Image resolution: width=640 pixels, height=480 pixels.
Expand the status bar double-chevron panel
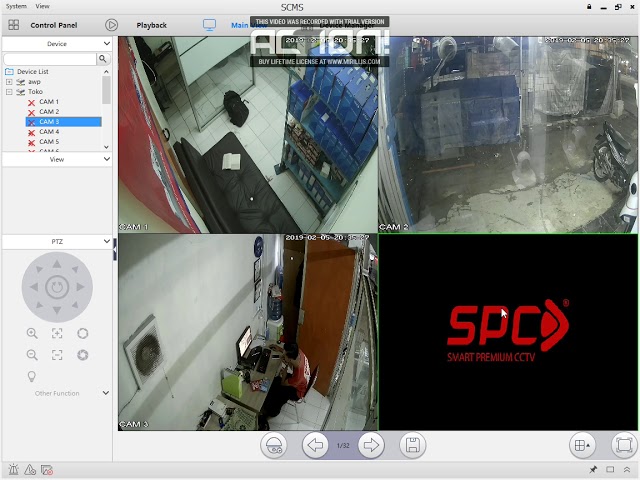tap(627, 470)
